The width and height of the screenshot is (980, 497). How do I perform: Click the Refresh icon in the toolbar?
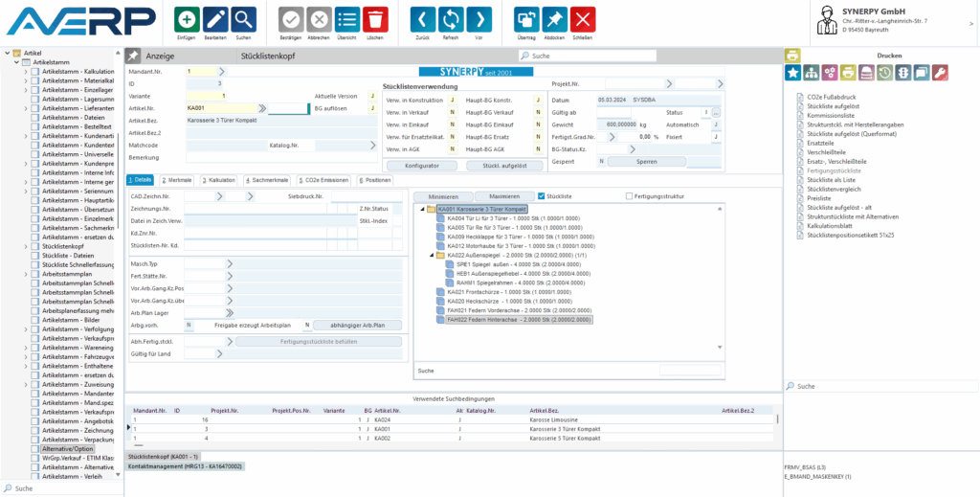click(451, 18)
